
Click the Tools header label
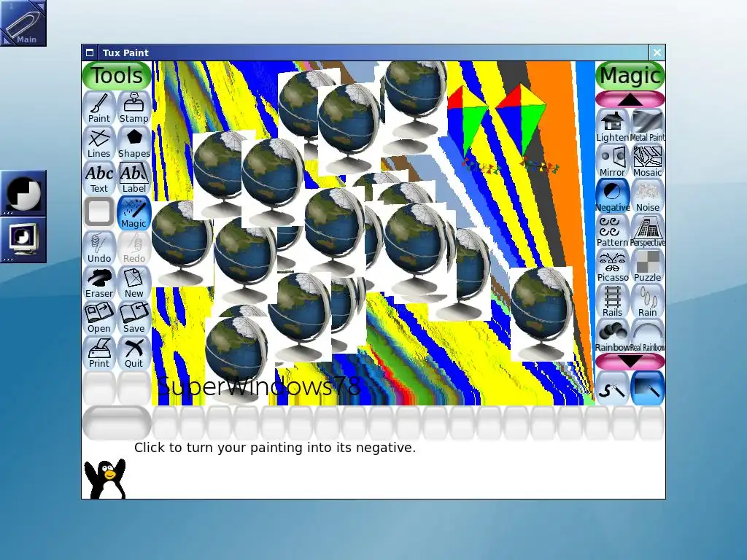pyautogui.click(x=117, y=76)
